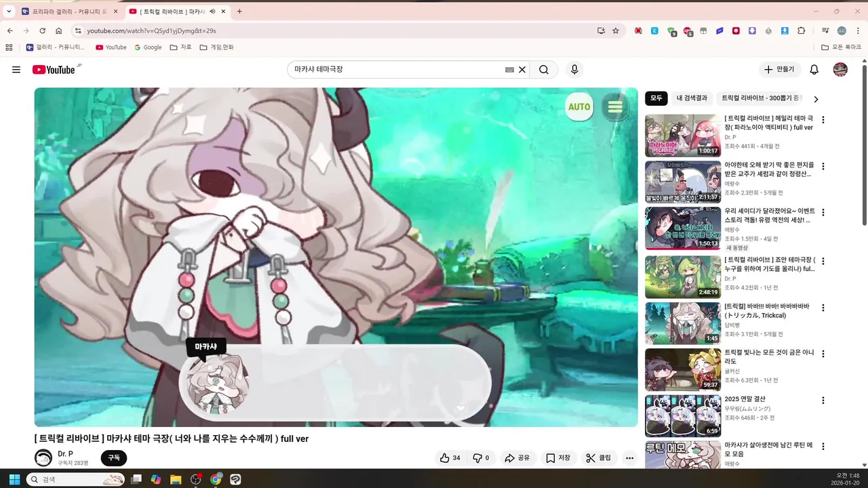868x488 pixels.
Task: Open the YouTube account avatar menu
Action: click(840, 70)
